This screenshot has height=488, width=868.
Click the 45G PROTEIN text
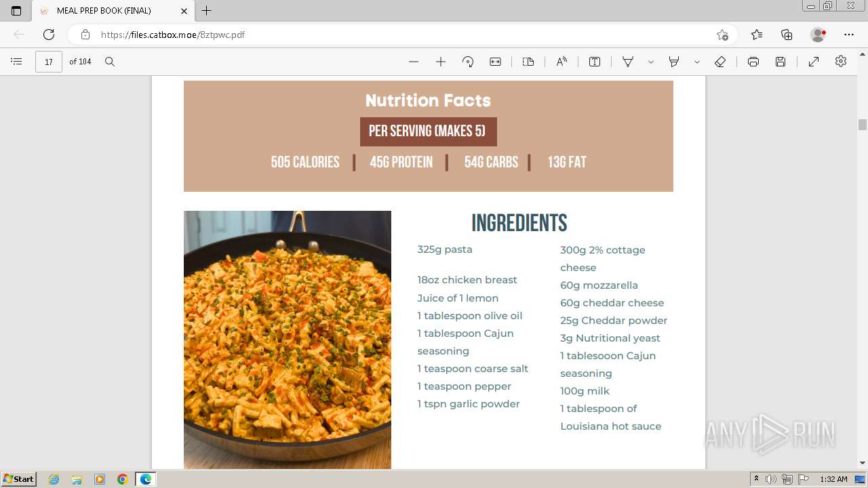coord(401,162)
